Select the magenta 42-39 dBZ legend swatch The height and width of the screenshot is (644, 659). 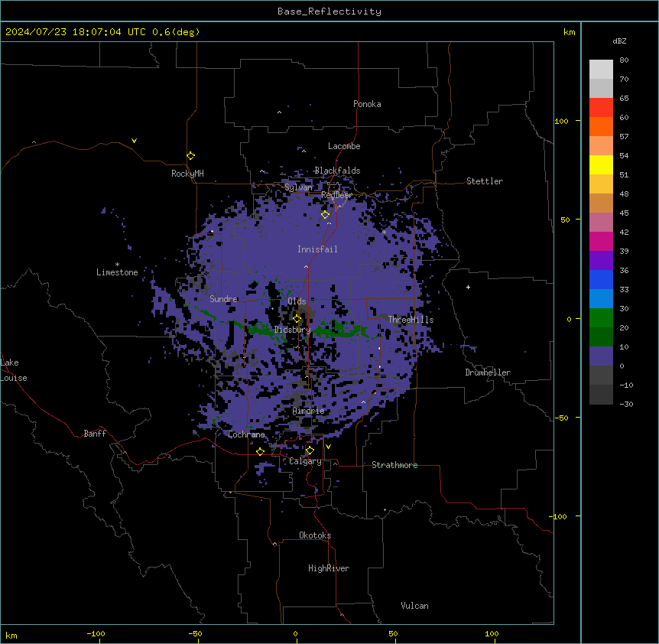pyautogui.click(x=601, y=241)
